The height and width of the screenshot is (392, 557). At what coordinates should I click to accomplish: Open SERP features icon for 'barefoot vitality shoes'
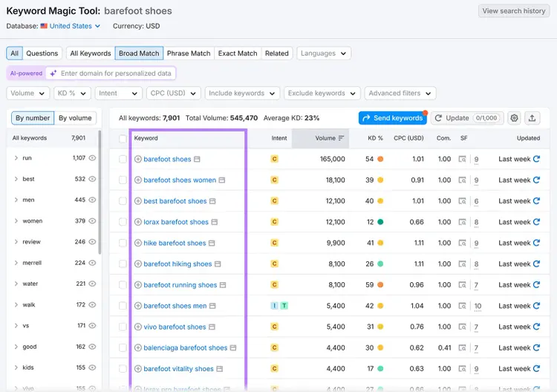(462, 368)
